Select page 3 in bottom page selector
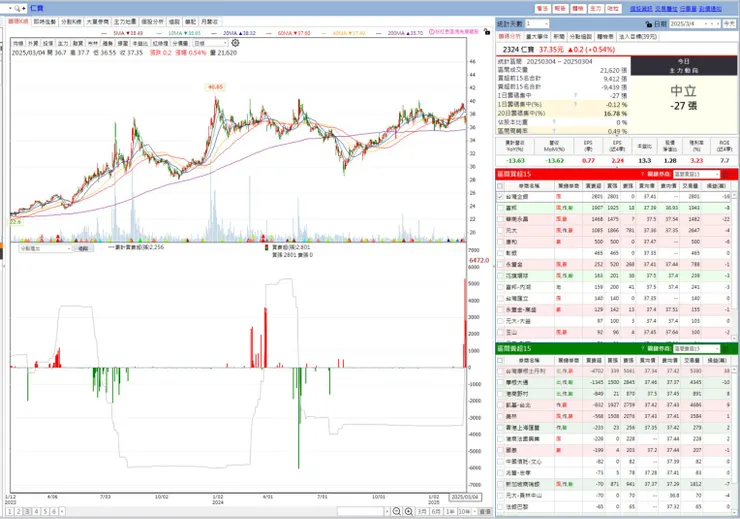This screenshot has height=519, width=740. point(27,511)
